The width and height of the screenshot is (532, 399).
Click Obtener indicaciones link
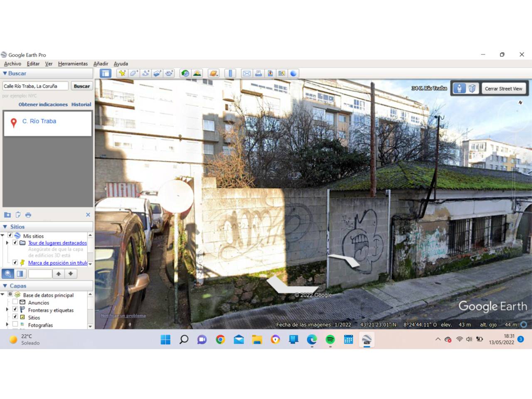click(x=43, y=104)
